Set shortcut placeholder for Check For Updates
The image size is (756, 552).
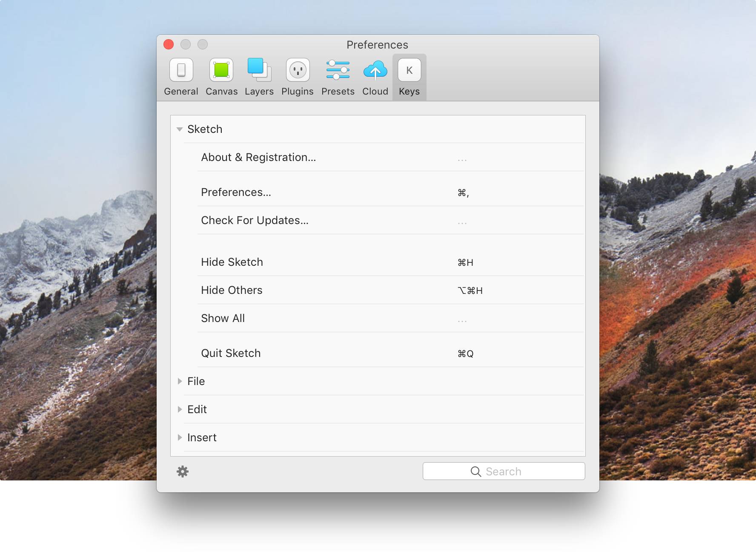tap(462, 223)
